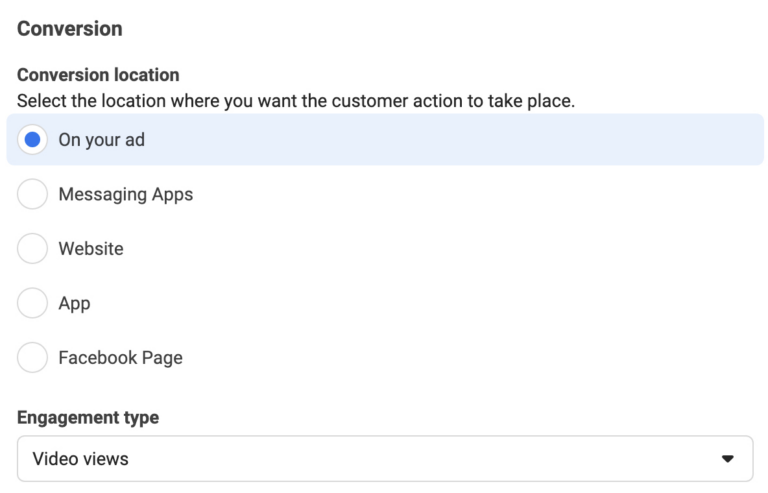Viewport: 768px width, 493px height.
Task: Open the Engagement type dropdown showing Video views
Action: click(x=385, y=459)
